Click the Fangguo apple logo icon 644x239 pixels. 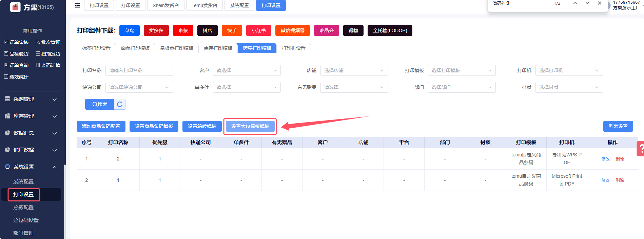(x=15, y=7)
